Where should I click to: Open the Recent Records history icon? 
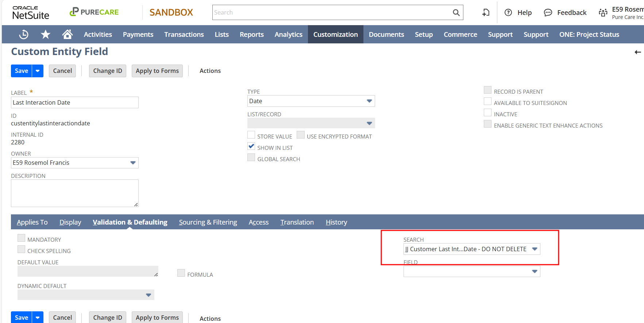[x=24, y=34]
